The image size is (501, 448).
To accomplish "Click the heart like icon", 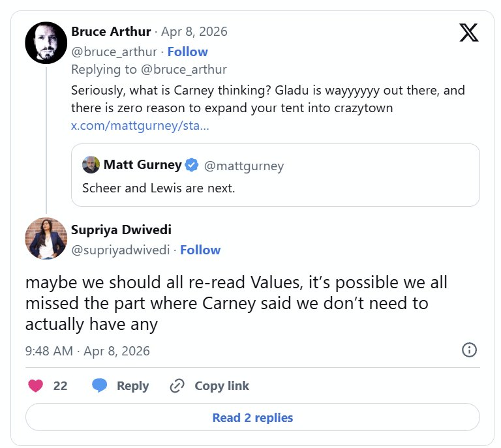I will (36, 385).
